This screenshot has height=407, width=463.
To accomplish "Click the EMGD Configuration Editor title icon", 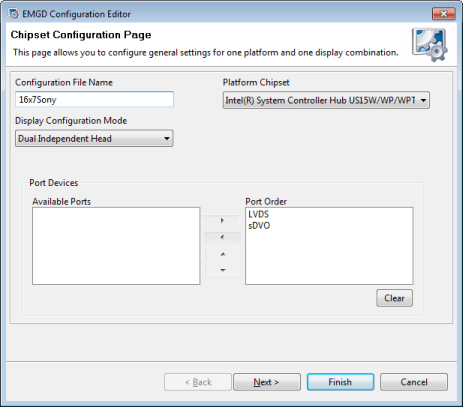I will pos(13,14).
